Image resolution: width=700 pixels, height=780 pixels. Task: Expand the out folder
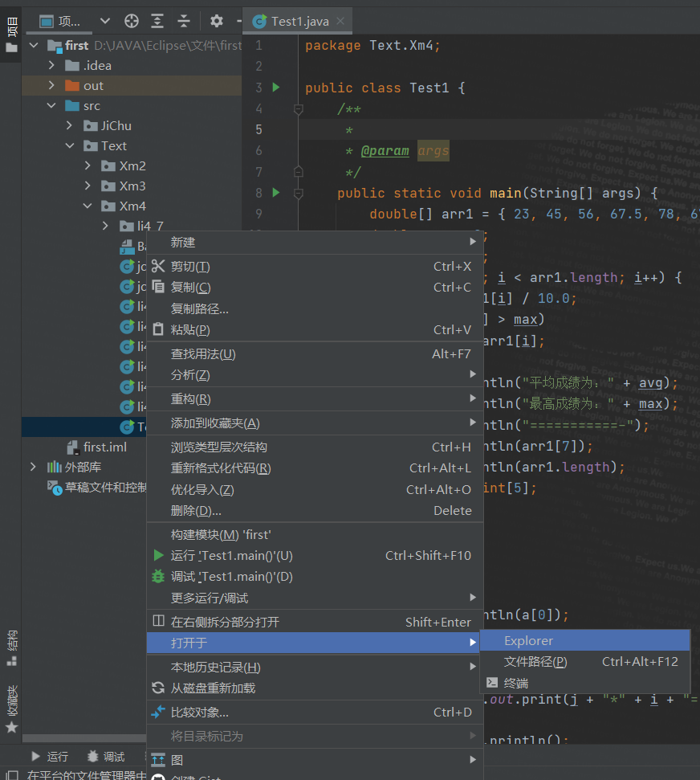51,85
